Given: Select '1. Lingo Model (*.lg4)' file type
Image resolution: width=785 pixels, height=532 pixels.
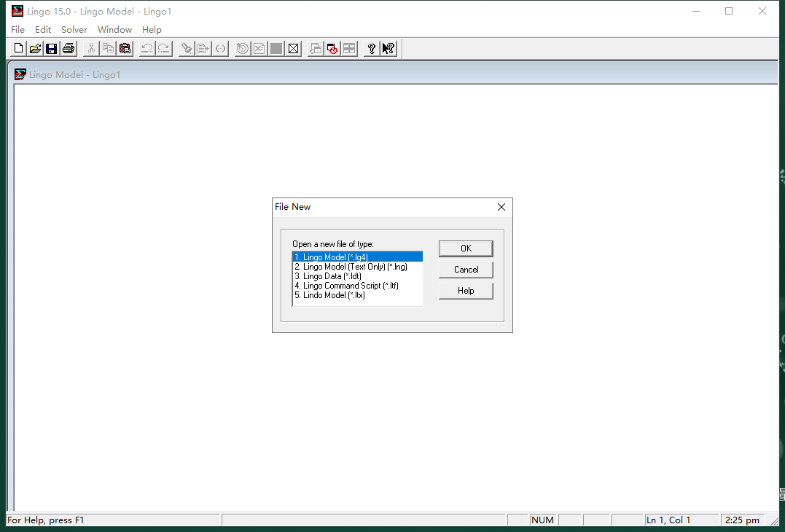Looking at the screenshot, I should coord(357,257).
